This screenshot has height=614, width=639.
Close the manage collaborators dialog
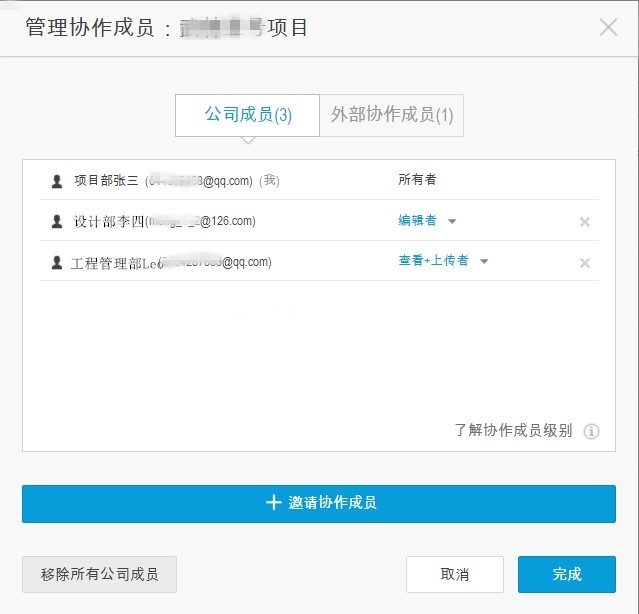click(608, 27)
